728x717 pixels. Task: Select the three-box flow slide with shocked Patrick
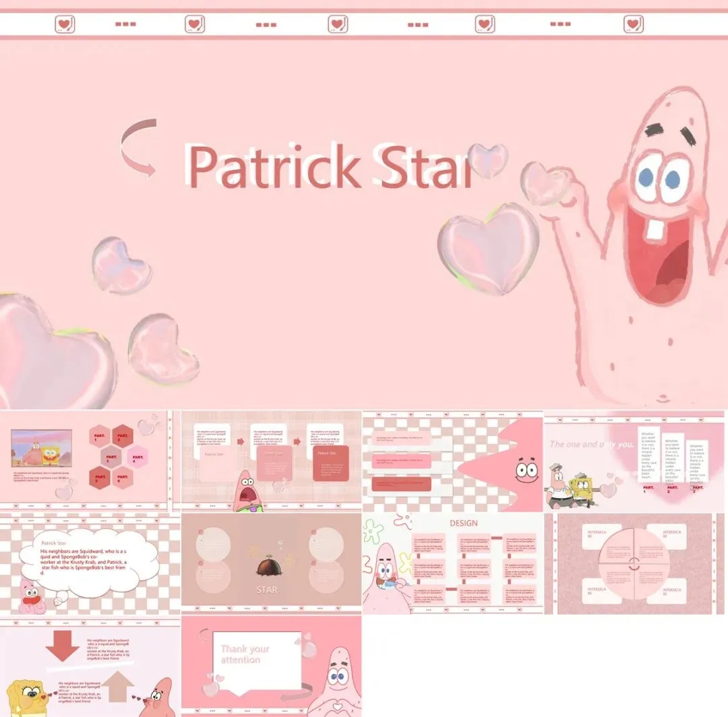[x=271, y=461]
